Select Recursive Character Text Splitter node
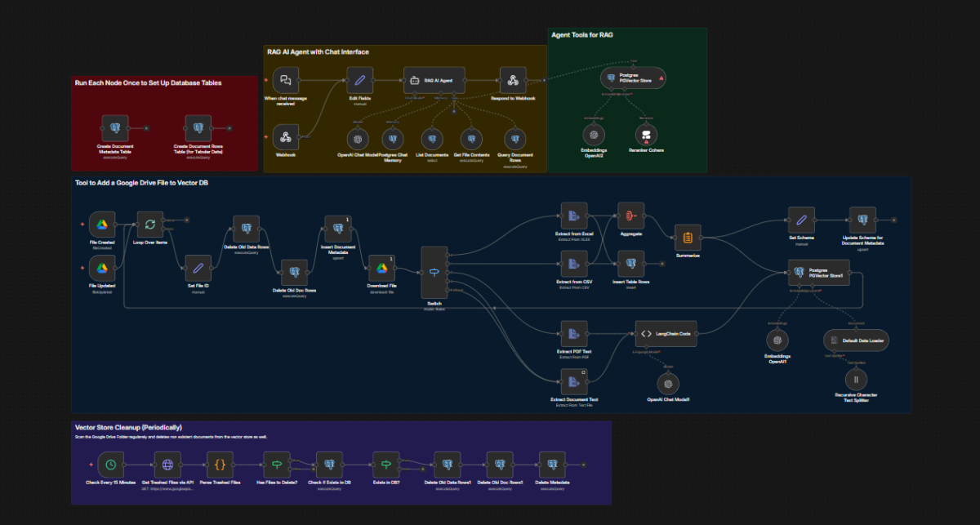The image size is (980, 525). click(x=856, y=379)
